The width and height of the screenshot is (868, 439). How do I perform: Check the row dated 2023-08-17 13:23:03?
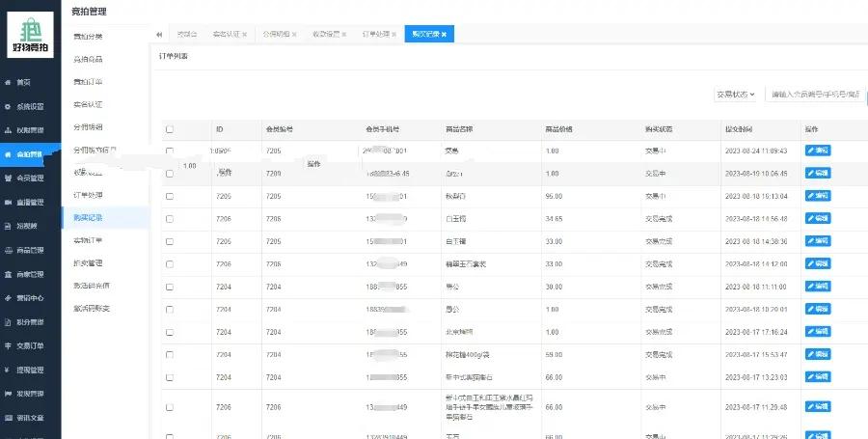pyautogui.click(x=170, y=377)
